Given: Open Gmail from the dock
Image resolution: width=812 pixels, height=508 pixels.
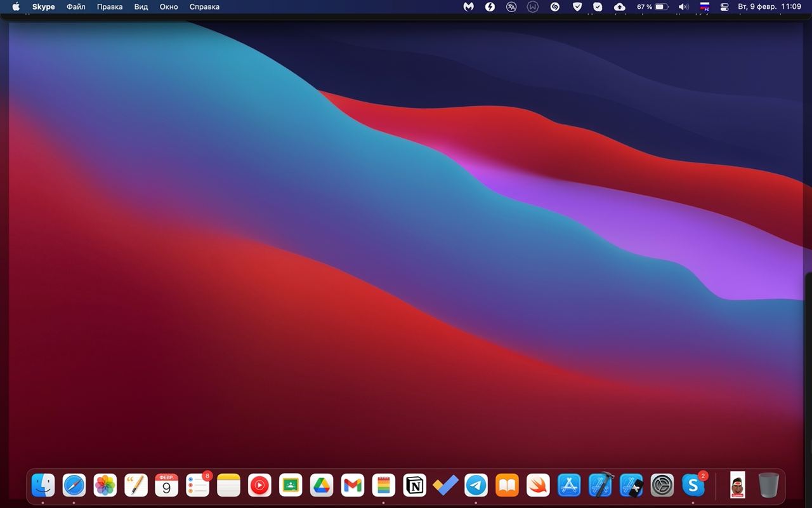Looking at the screenshot, I should click(353, 486).
